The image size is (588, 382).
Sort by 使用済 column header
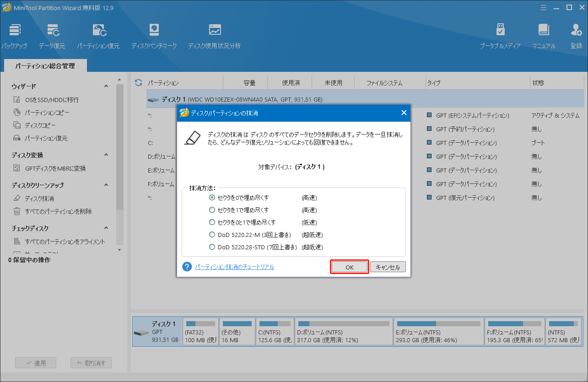coord(291,83)
